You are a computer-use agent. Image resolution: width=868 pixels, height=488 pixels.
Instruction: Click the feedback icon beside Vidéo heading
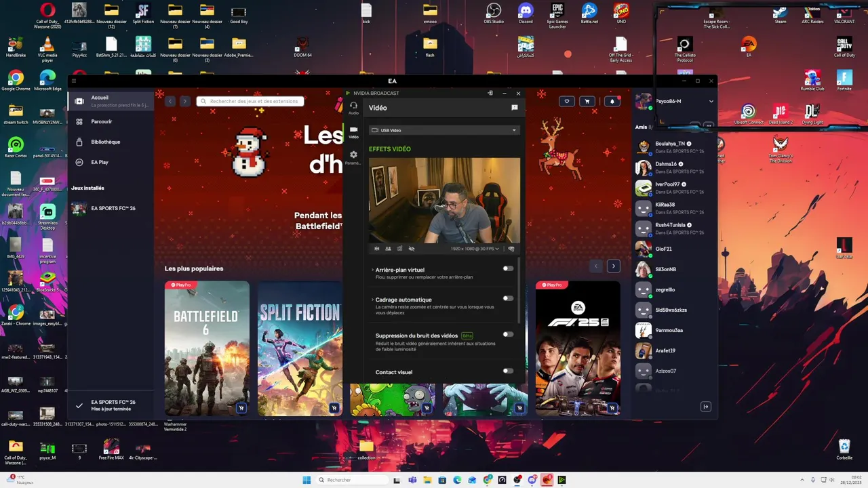(x=514, y=108)
